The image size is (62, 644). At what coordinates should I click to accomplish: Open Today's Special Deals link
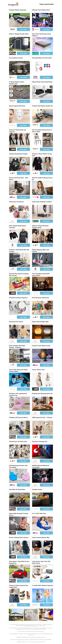[46, 4]
